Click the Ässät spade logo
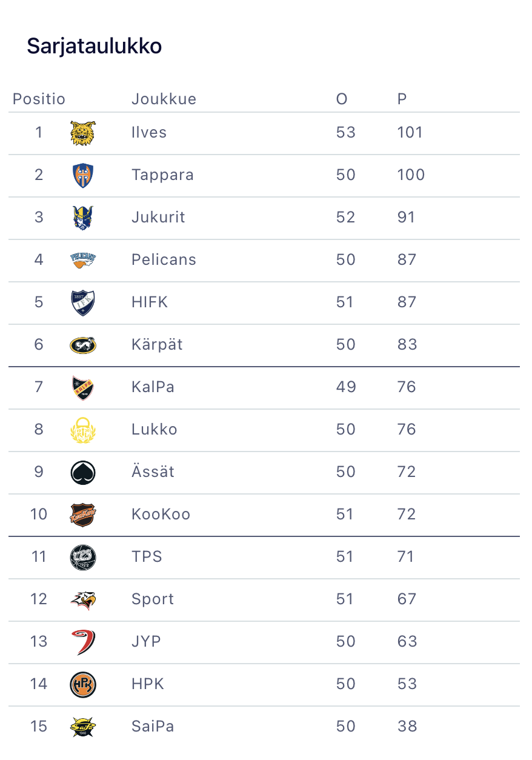This screenshot has height=760, width=532. [83, 473]
